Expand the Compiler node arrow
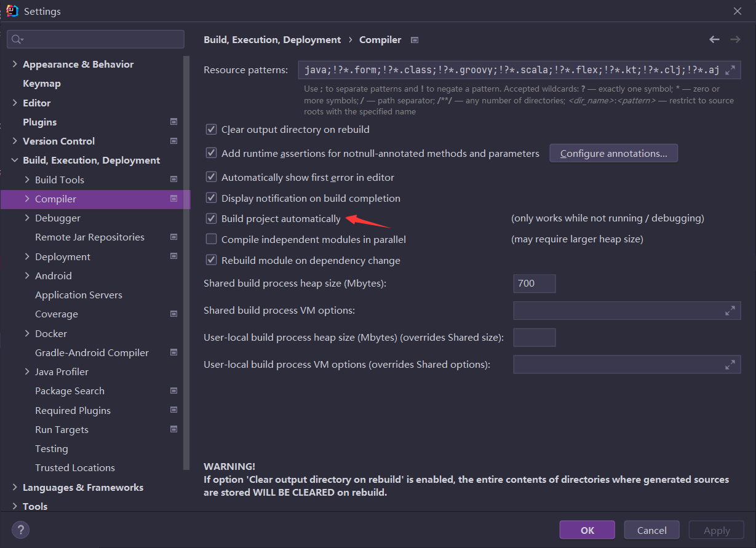The image size is (756, 548). pyautogui.click(x=27, y=199)
